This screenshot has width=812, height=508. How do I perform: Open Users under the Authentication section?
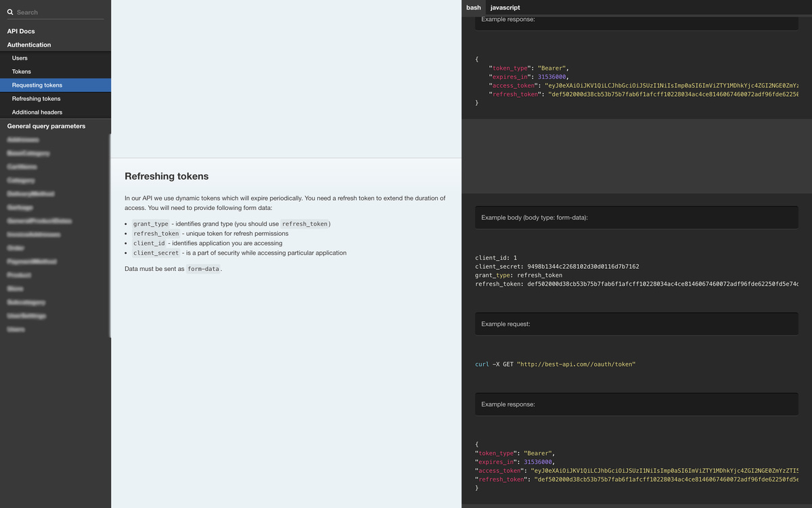tap(20, 58)
